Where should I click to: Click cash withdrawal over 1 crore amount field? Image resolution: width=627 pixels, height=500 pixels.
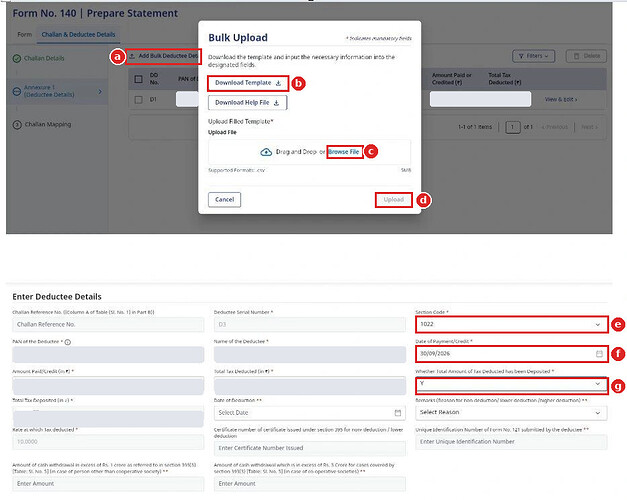108,484
